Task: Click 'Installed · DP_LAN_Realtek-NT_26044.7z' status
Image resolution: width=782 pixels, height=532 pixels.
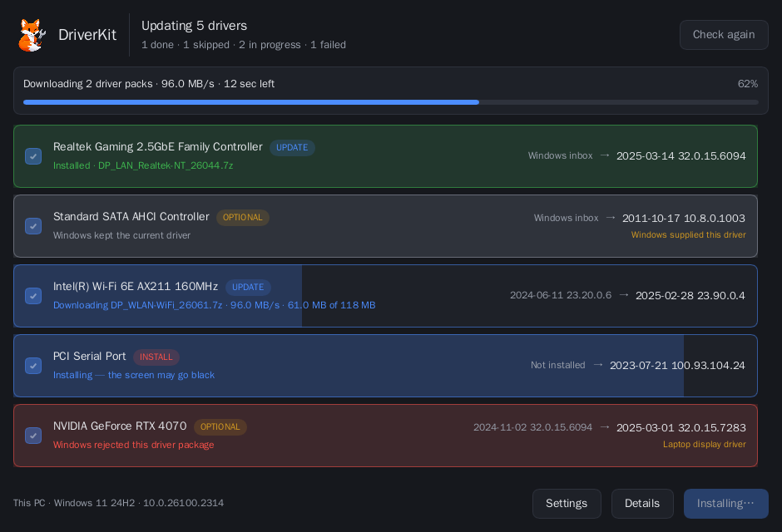Action: tap(143, 165)
